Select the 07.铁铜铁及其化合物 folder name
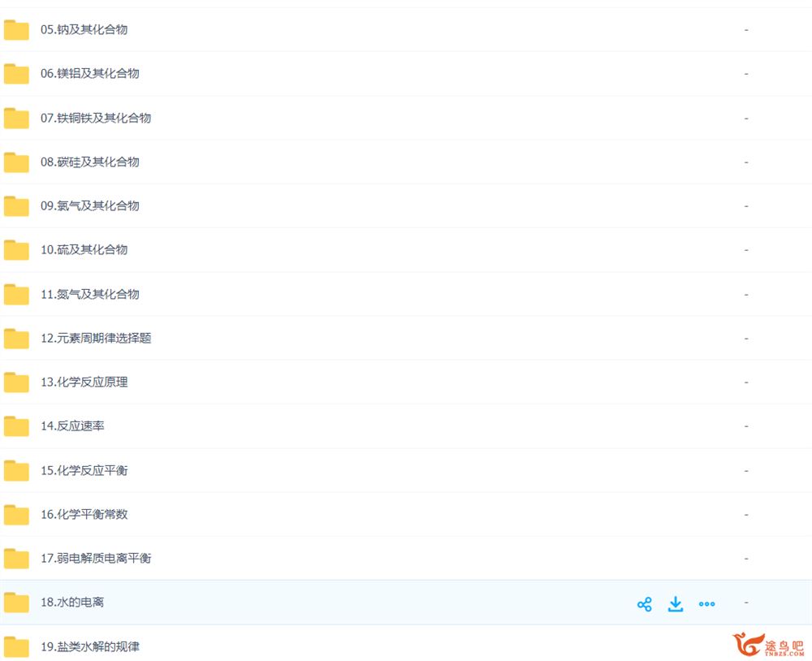Image resolution: width=812 pixels, height=661 pixels. pyautogui.click(x=96, y=118)
